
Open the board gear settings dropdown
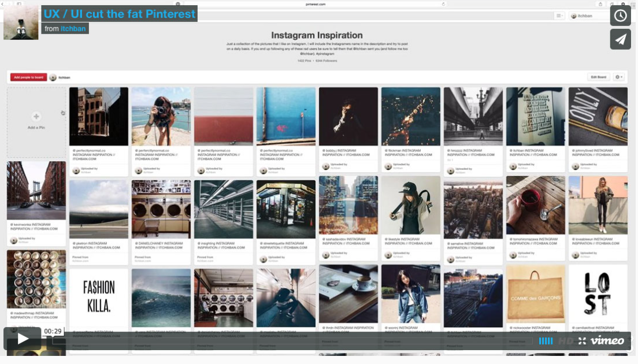click(618, 77)
